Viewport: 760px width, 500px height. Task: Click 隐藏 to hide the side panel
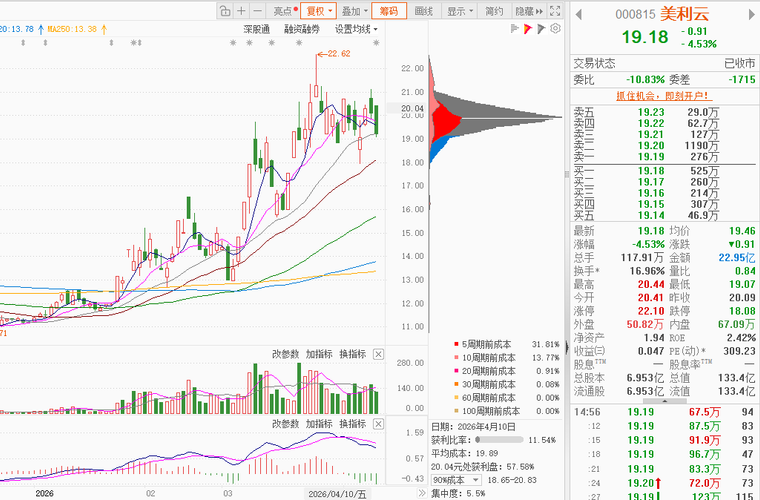pos(529,11)
